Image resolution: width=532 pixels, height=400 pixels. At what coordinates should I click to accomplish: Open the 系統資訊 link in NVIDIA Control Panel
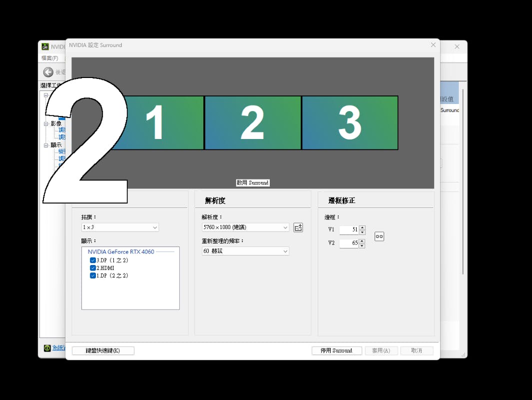[58, 348]
